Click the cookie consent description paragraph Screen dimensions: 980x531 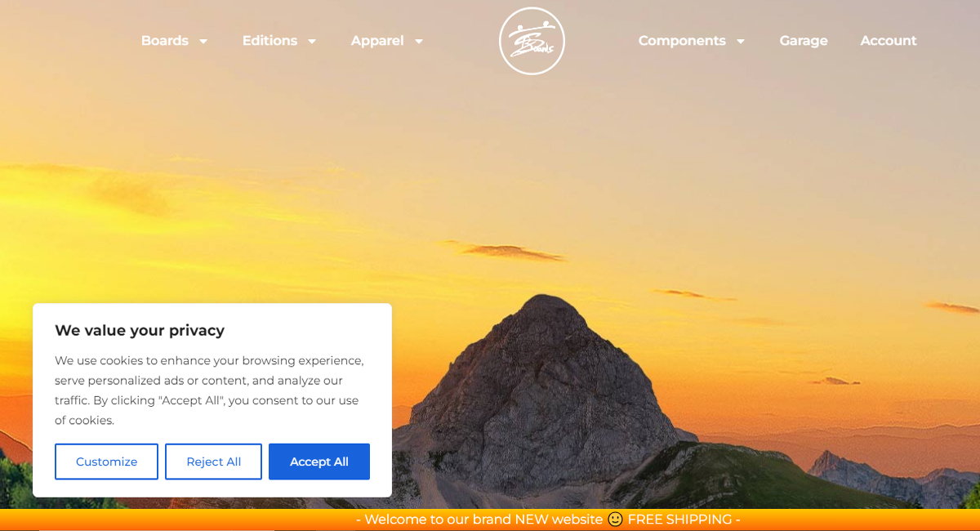pyautogui.click(x=210, y=390)
